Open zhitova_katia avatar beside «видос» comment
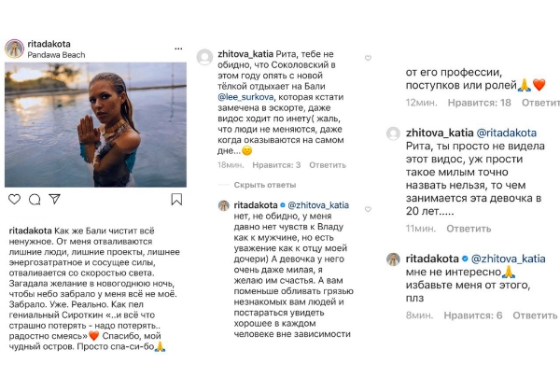This screenshot has width=560, height=392. pos(393,133)
